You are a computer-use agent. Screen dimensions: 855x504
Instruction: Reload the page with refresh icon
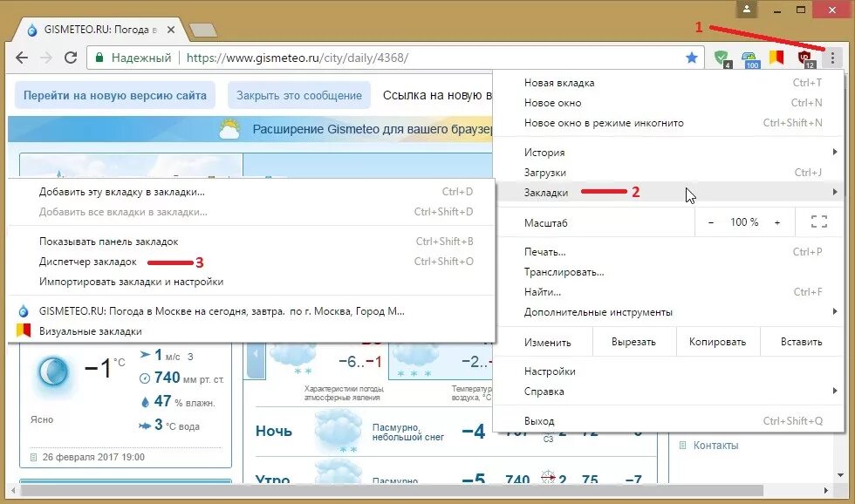(x=71, y=58)
